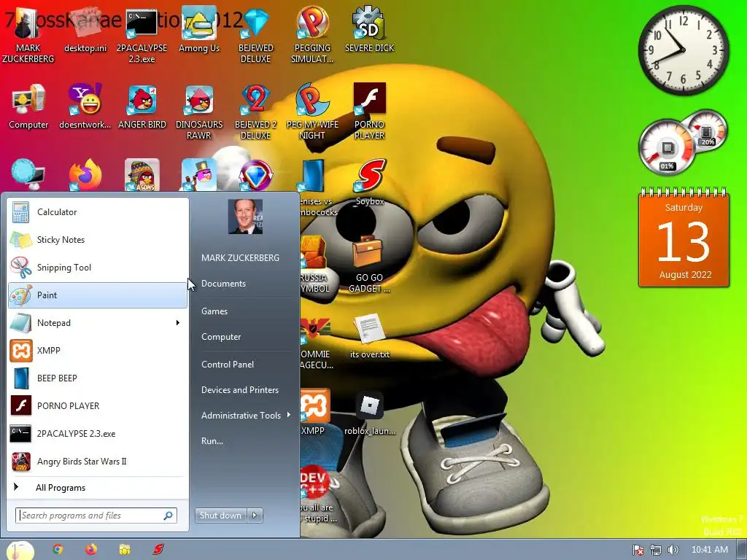The height and width of the screenshot is (560, 747).
Task: Select DINOSAURS RAWR desktop icon
Action: point(199,112)
